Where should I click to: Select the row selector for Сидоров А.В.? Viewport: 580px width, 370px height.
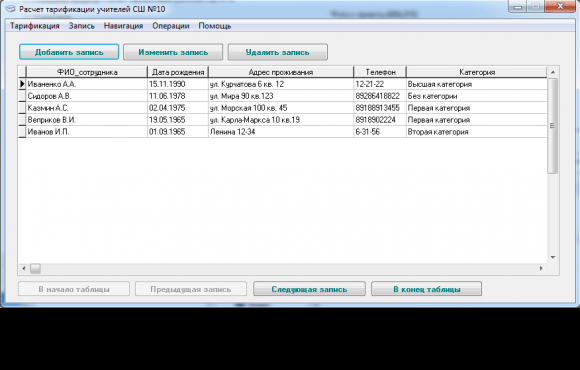(x=22, y=96)
